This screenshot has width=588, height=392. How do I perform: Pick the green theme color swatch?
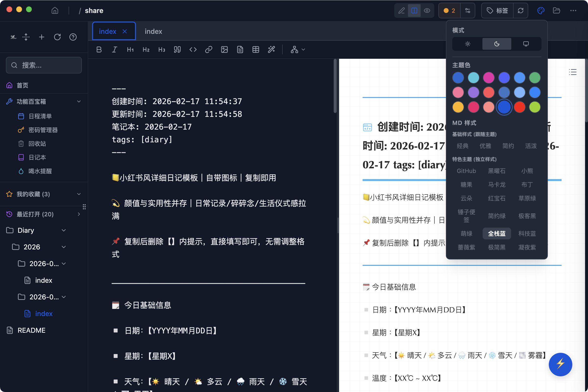tap(535, 77)
